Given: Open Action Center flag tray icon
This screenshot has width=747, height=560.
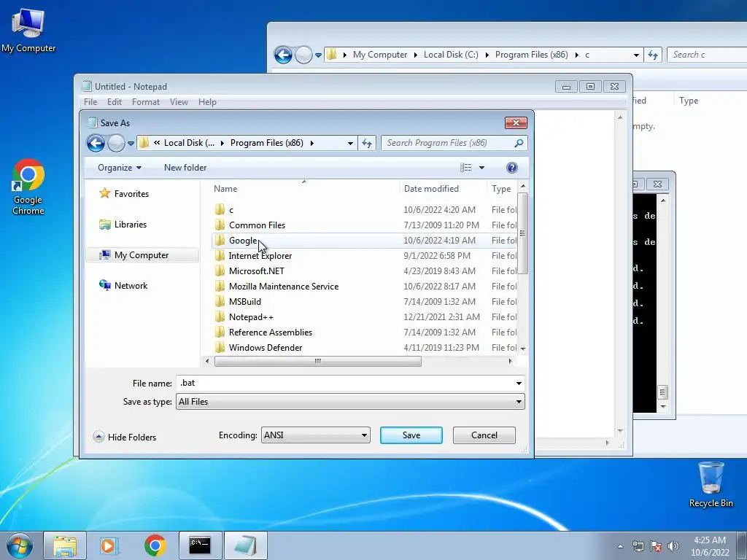Looking at the screenshot, I should 656,546.
